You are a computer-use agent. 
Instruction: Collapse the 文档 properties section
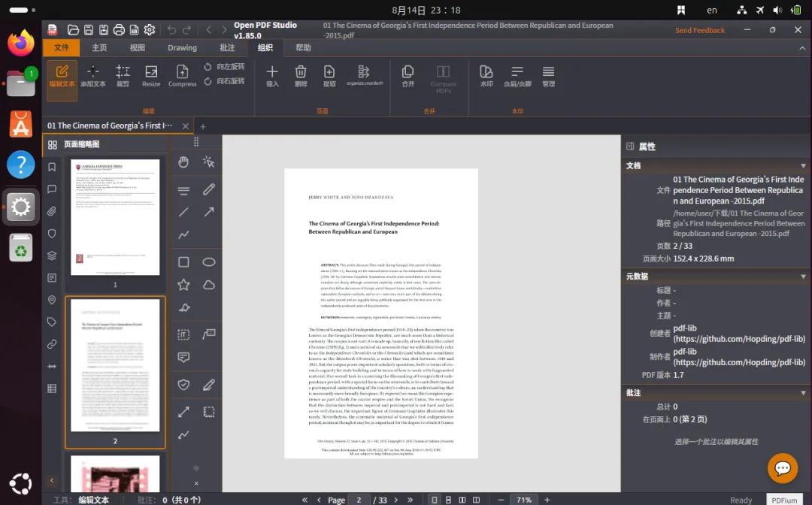click(803, 165)
